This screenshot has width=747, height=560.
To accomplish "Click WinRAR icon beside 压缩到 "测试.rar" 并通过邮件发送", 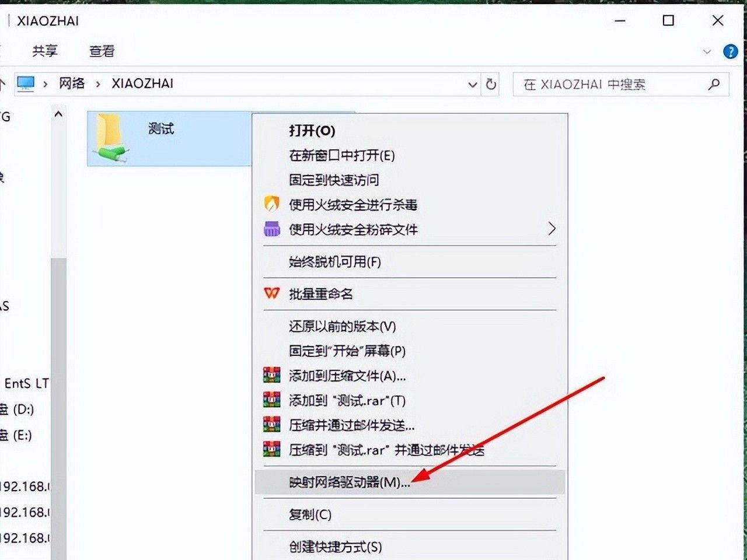I will click(272, 450).
